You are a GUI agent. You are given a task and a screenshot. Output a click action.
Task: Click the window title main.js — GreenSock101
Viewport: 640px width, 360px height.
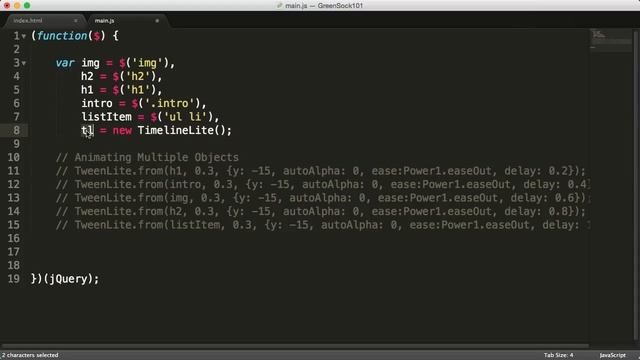pyautogui.click(x=324, y=6)
